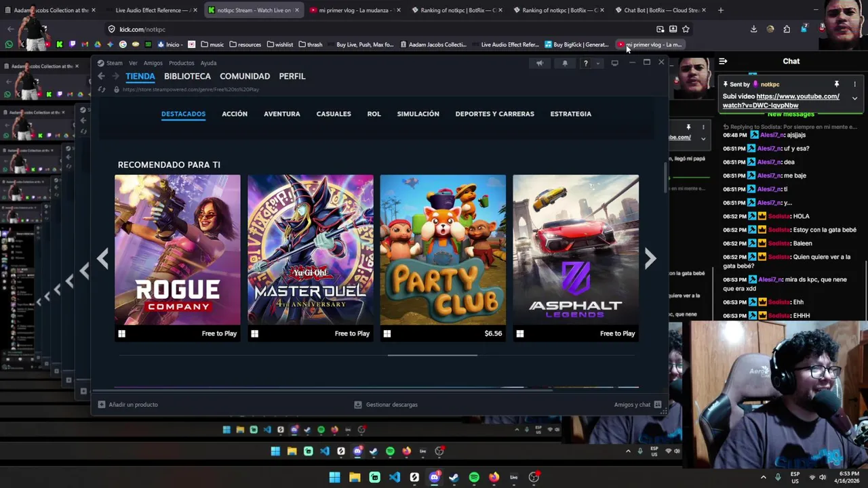Switch to Live Audio Effect Reference tab

[151, 10]
